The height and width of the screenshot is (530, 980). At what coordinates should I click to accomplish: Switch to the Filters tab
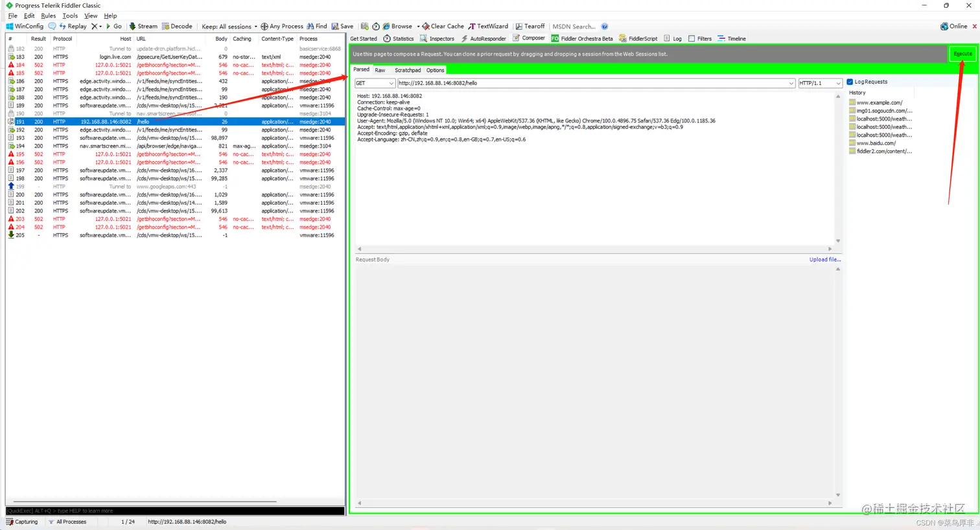tap(700, 39)
